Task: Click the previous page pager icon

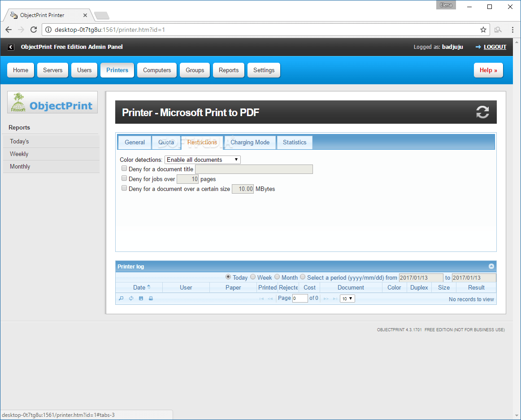Action: tap(270, 299)
